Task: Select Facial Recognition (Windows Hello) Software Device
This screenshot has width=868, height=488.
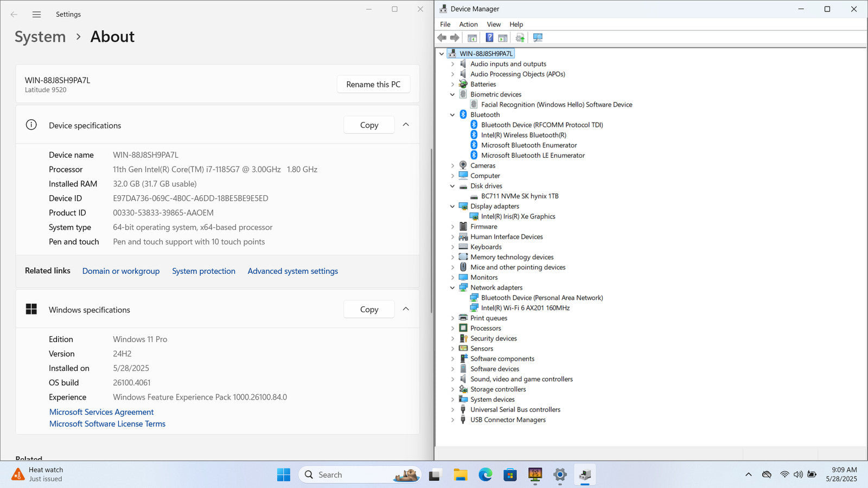Action: click(557, 105)
